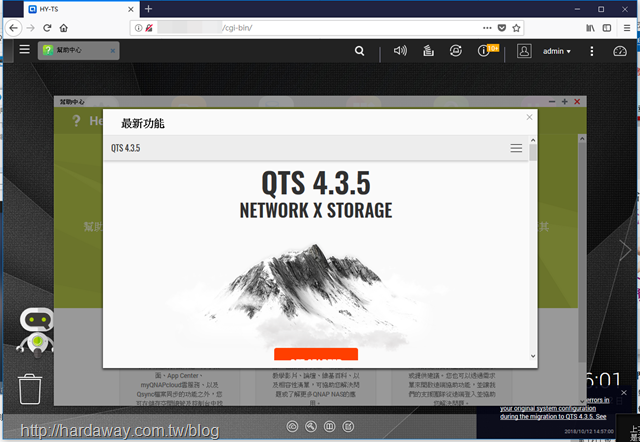Save page to Pocket
The height and width of the screenshot is (442, 640).
coord(502,28)
